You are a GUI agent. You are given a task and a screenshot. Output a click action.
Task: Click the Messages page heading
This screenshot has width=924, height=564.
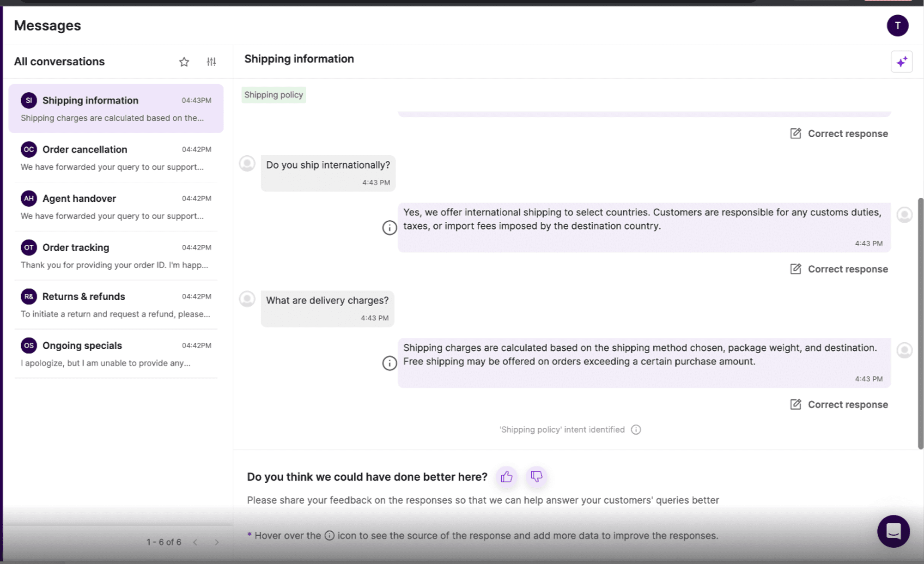(48, 25)
